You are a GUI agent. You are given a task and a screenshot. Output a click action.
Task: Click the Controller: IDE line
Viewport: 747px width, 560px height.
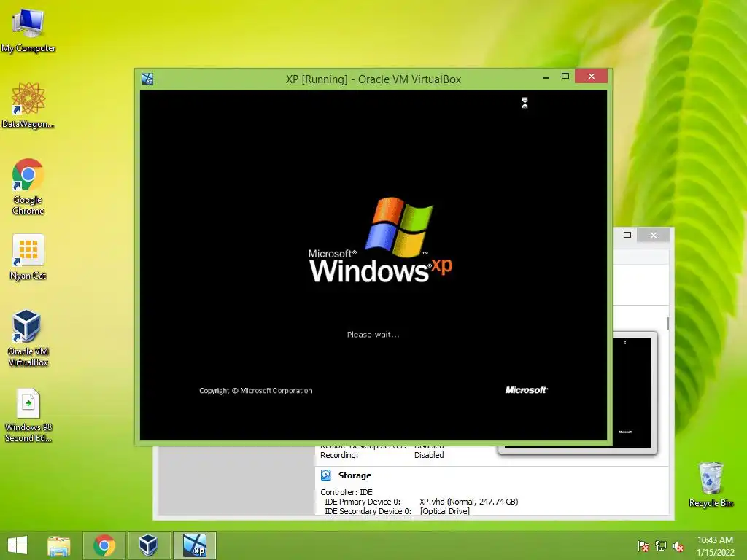(x=347, y=492)
